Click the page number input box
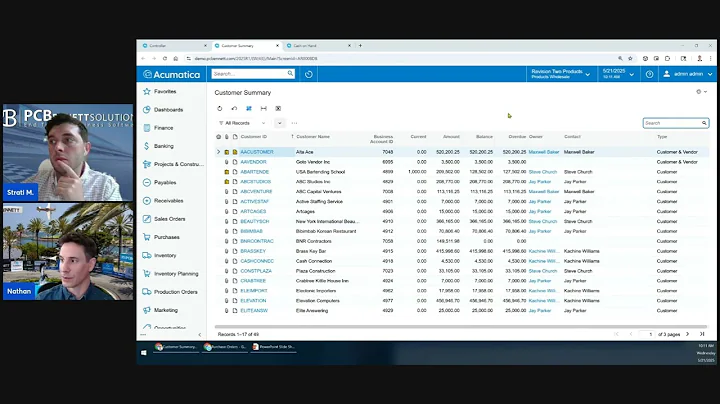The image size is (720, 404). coord(647,334)
